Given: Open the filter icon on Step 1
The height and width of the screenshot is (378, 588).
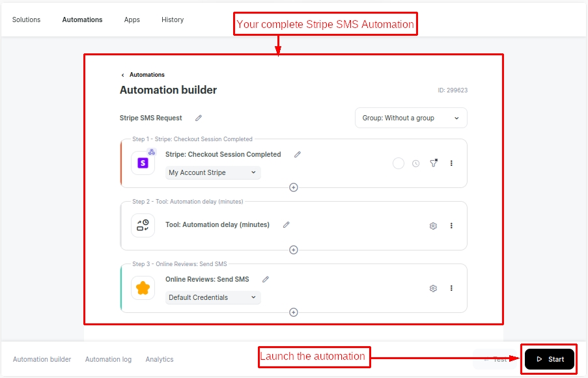Looking at the screenshot, I should click(x=433, y=163).
